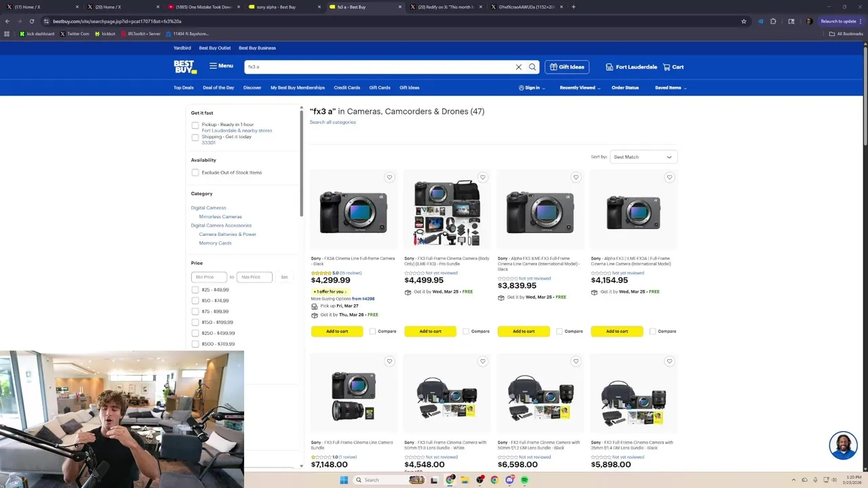Viewport: 868px width, 488px height.
Task: Open Camera Batteries & Power category
Action: pyautogui.click(x=227, y=235)
